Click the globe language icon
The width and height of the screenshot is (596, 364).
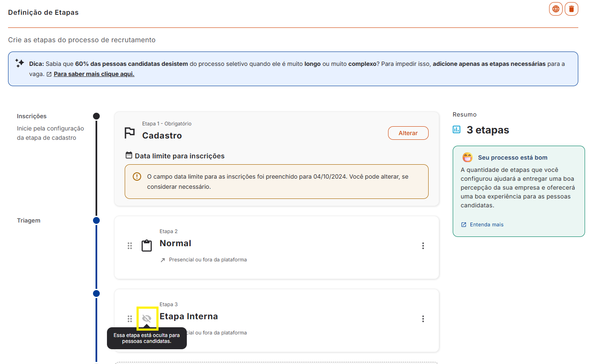(x=556, y=9)
